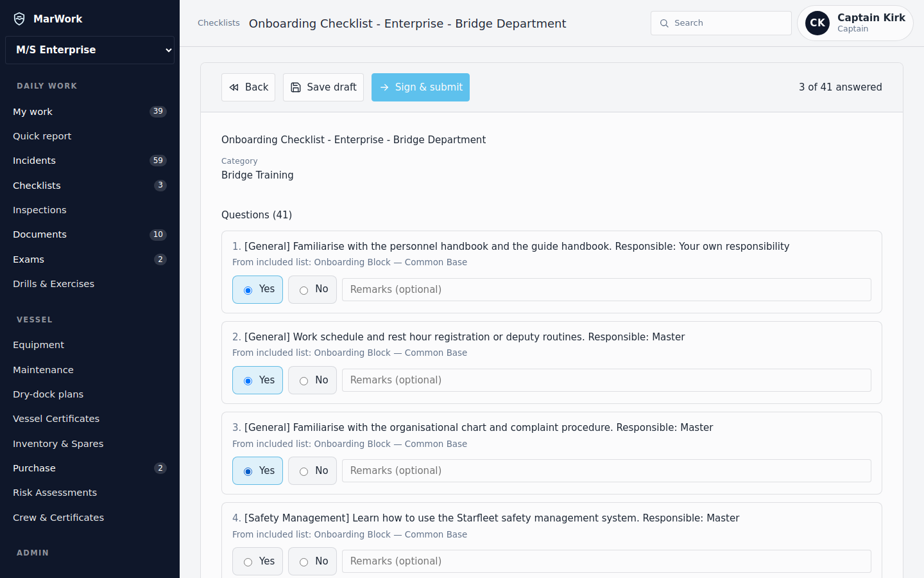Open Equipment under Vessel
The height and width of the screenshot is (578, 924).
coord(90,345)
